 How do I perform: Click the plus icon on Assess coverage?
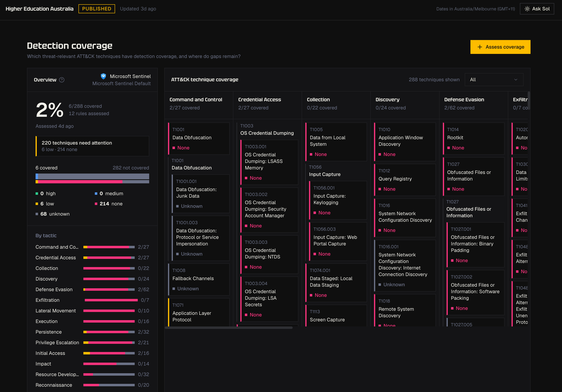click(x=479, y=47)
